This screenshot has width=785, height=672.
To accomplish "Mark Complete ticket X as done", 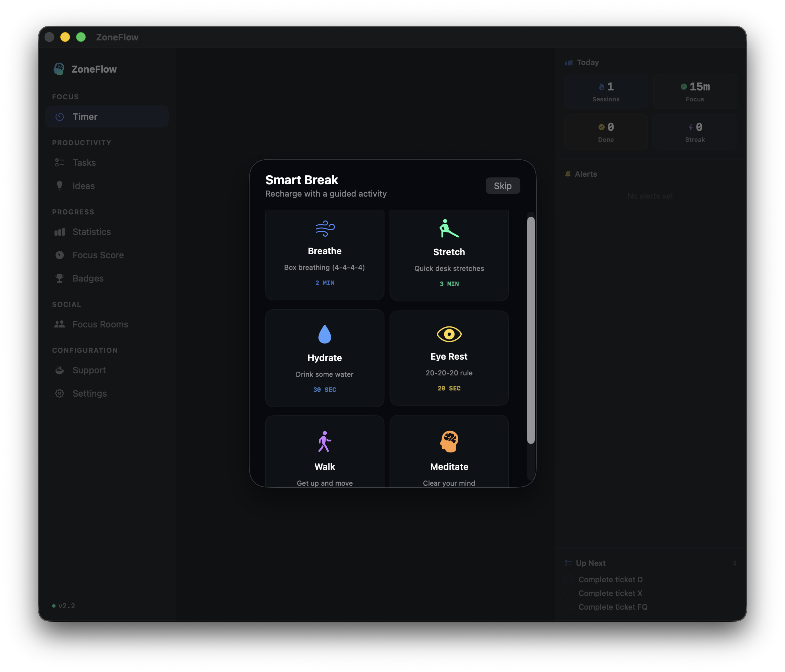I will [568, 593].
